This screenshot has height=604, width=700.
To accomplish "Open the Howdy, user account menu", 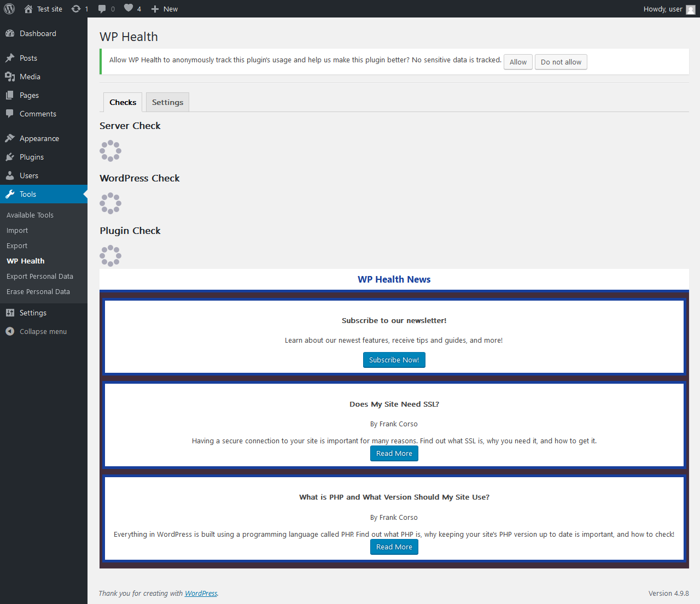I will click(669, 9).
